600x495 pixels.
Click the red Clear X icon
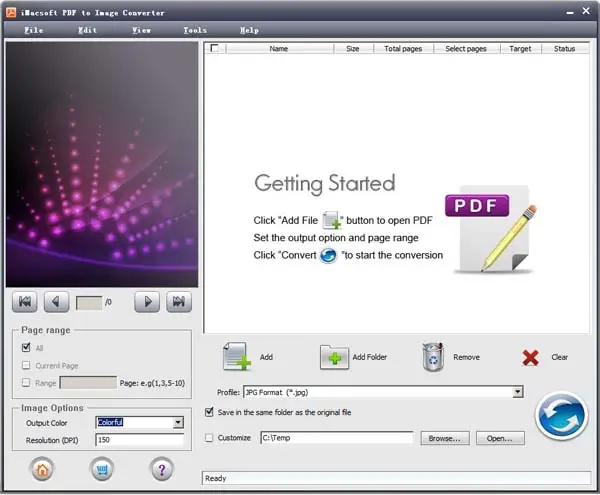tap(530, 358)
